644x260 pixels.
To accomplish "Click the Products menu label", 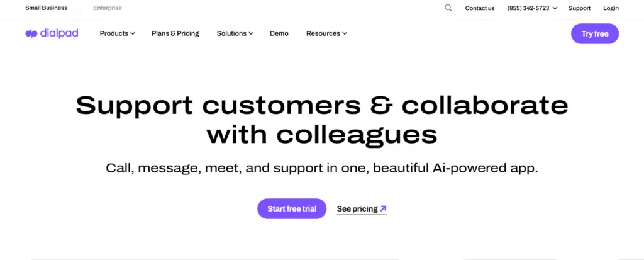I will [x=114, y=34].
